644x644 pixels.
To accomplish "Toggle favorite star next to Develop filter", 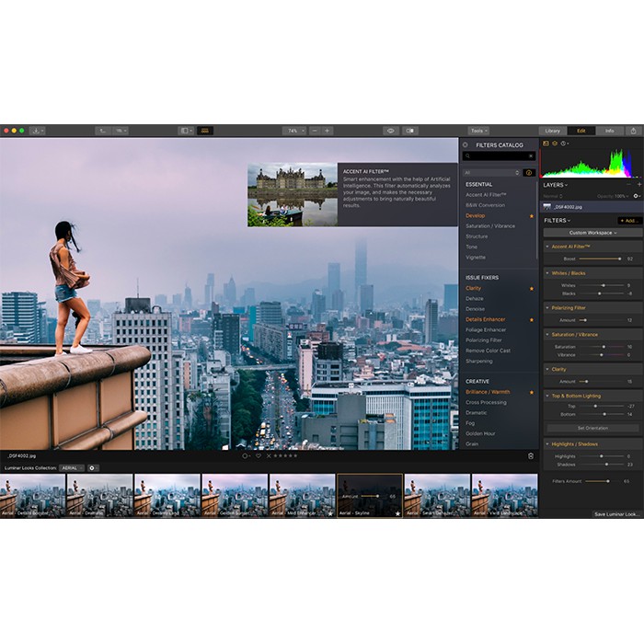I will click(531, 215).
